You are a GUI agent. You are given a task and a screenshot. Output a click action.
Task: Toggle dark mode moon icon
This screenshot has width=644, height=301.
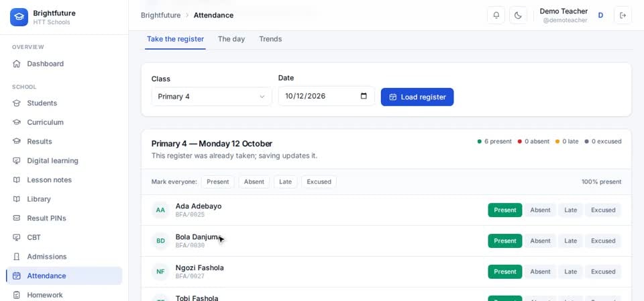pos(518,15)
